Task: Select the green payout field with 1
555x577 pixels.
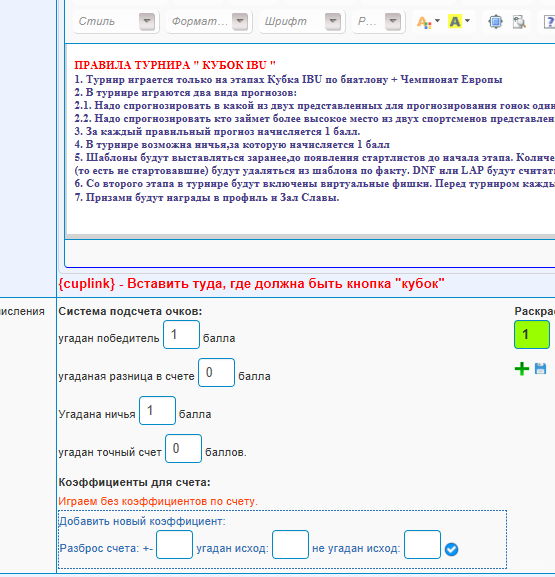Action: [x=532, y=334]
